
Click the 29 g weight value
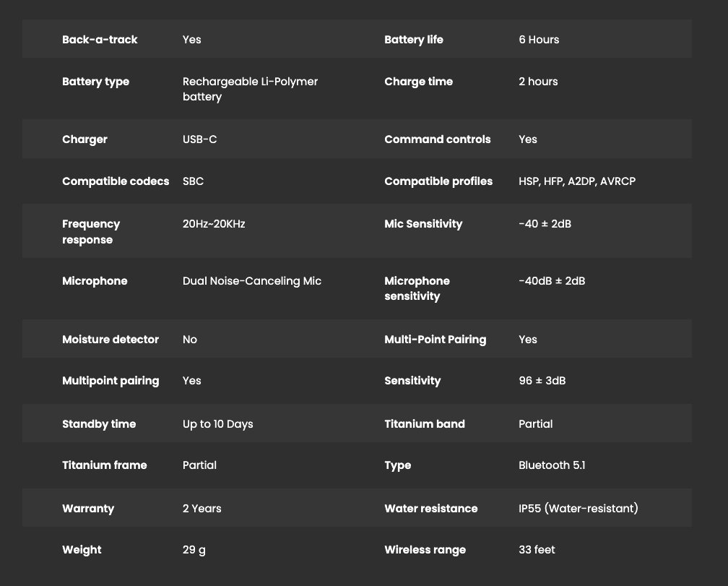194,550
